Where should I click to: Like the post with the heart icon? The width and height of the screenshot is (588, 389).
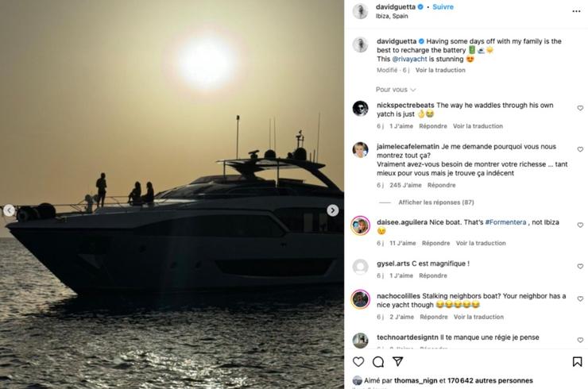click(358, 362)
